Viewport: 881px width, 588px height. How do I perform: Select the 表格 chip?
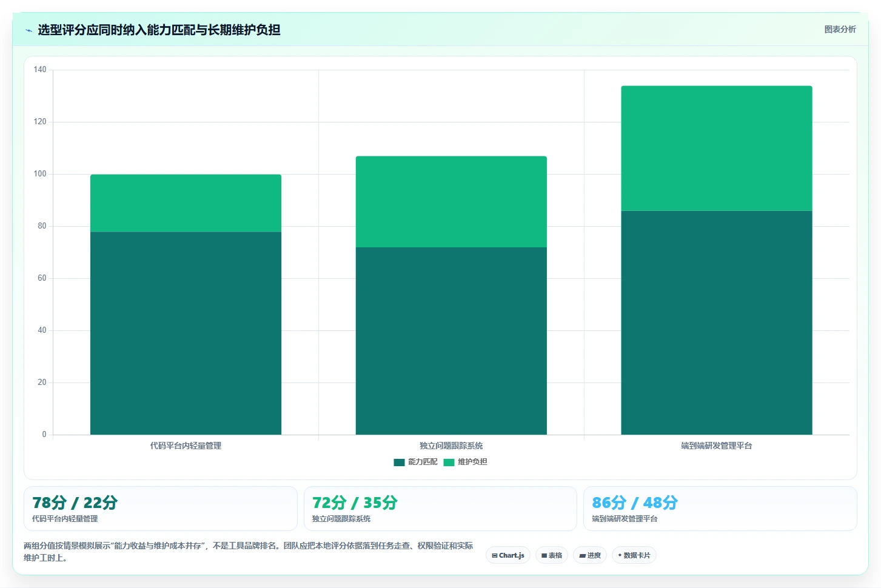(552, 555)
